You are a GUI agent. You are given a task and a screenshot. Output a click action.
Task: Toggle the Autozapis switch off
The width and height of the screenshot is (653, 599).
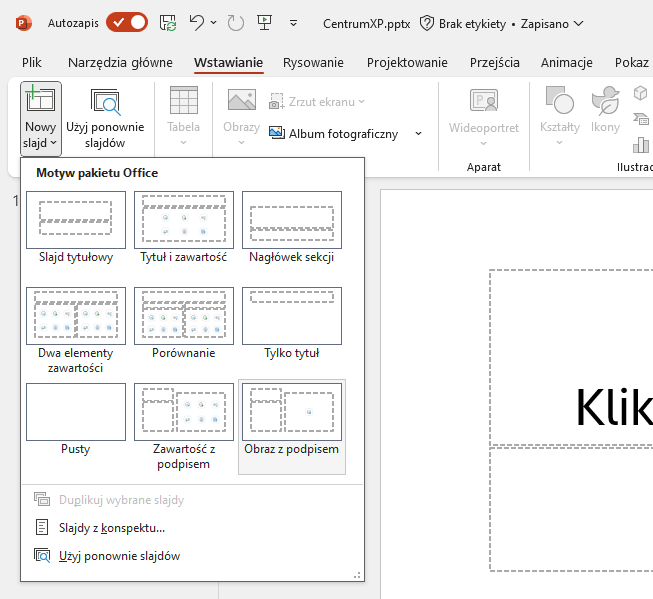(127, 22)
